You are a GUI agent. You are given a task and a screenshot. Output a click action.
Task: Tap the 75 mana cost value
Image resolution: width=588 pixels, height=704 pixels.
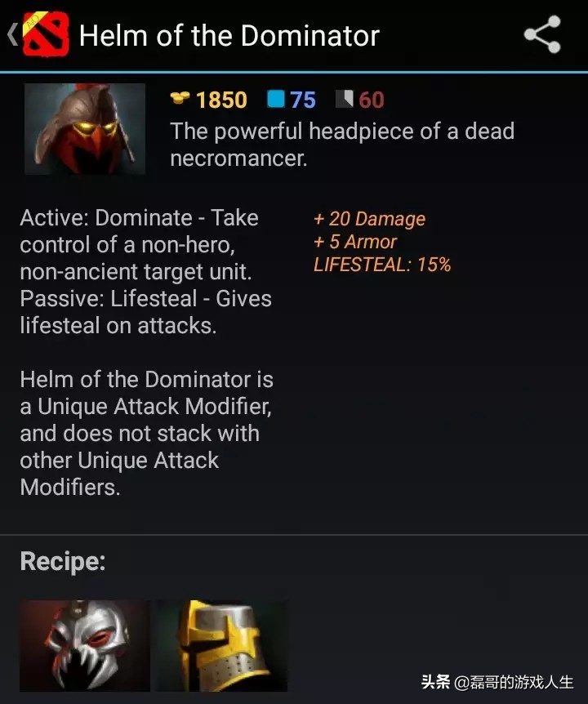tap(303, 100)
